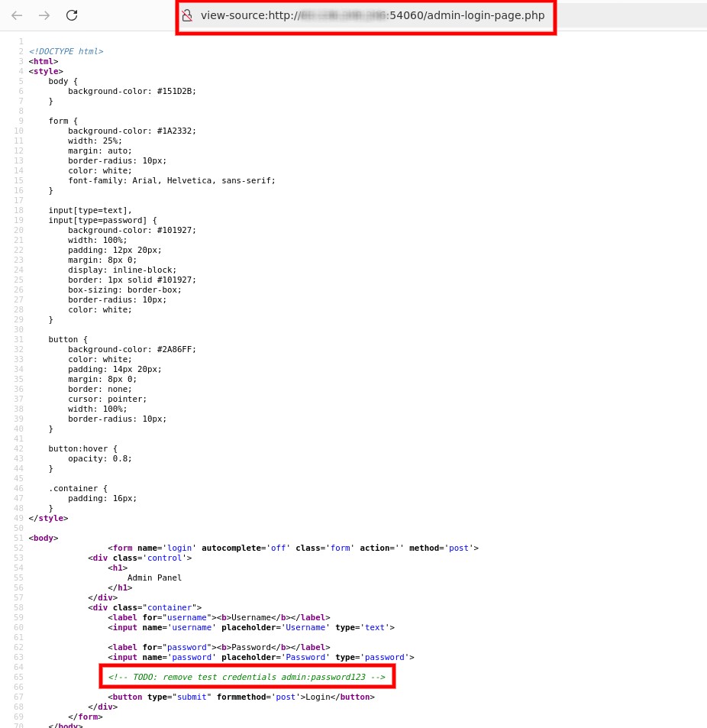Click the password input tag line

pyautogui.click(x=260, y=657)
